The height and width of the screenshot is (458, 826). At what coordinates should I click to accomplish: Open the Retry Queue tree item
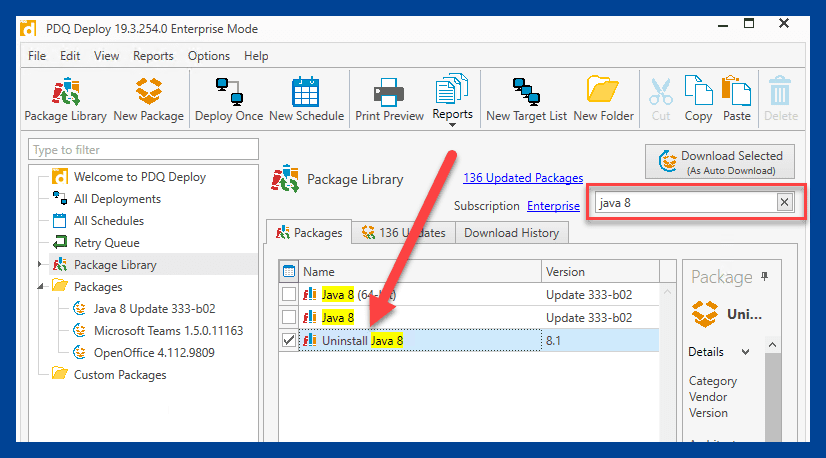click(x=106, y=243)
